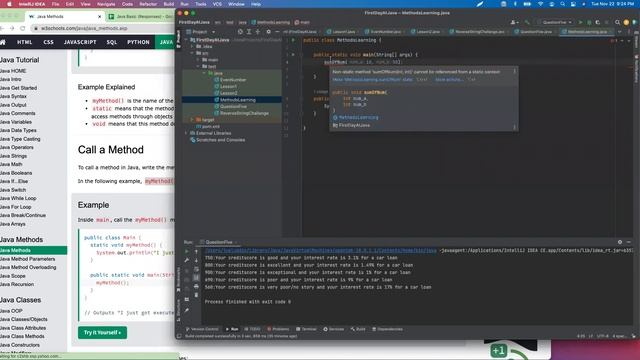This screenshot has width=640, height=360.
Task: Open the Navigate menu
Action: coord(106,4)
